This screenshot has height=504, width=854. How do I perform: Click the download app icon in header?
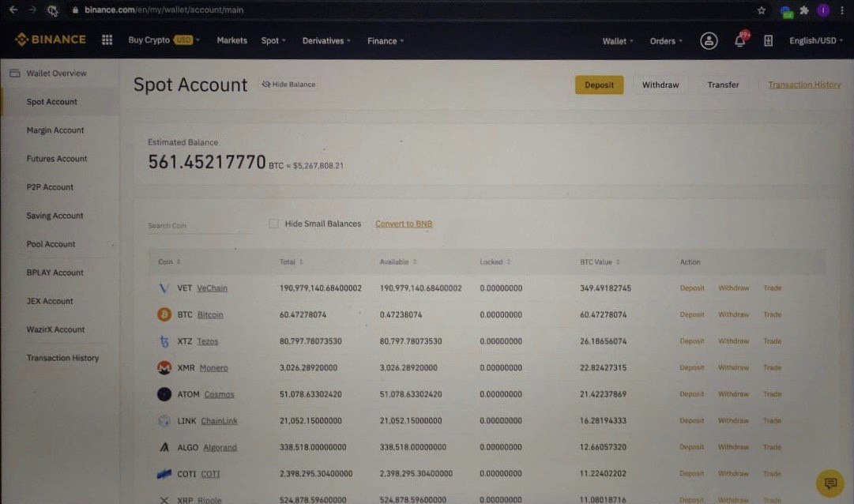click(768, 41)
